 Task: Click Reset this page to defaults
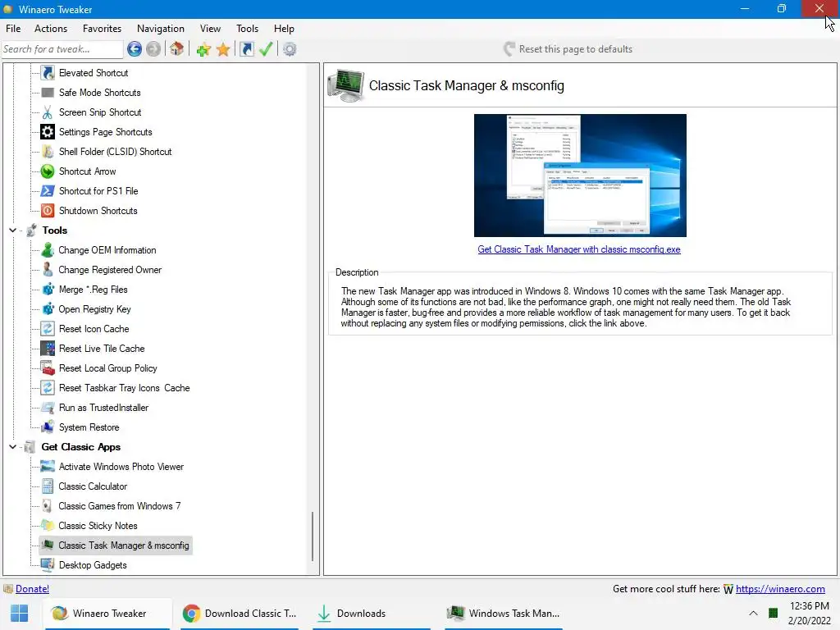click(x=568, y=49)
